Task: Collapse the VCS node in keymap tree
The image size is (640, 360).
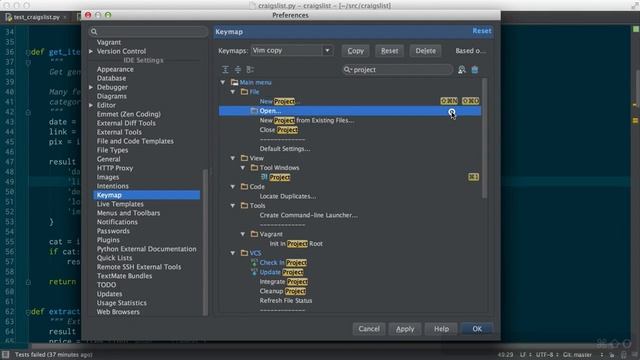Action: 233,253
